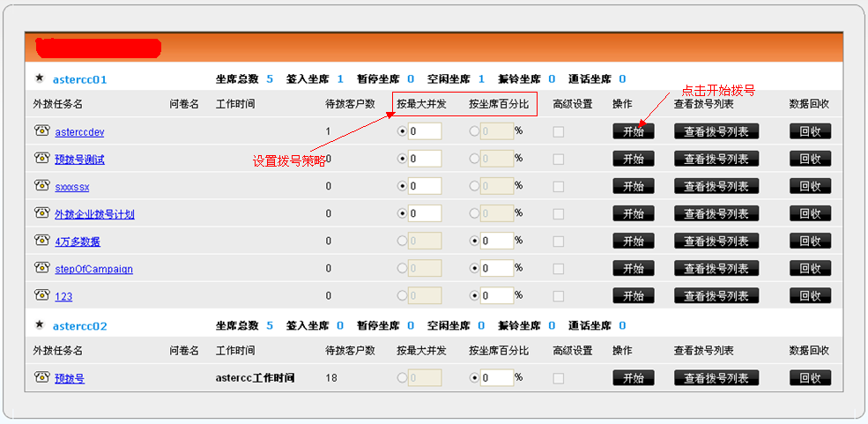Click 回收 button for 4万多数据 task

810,242
